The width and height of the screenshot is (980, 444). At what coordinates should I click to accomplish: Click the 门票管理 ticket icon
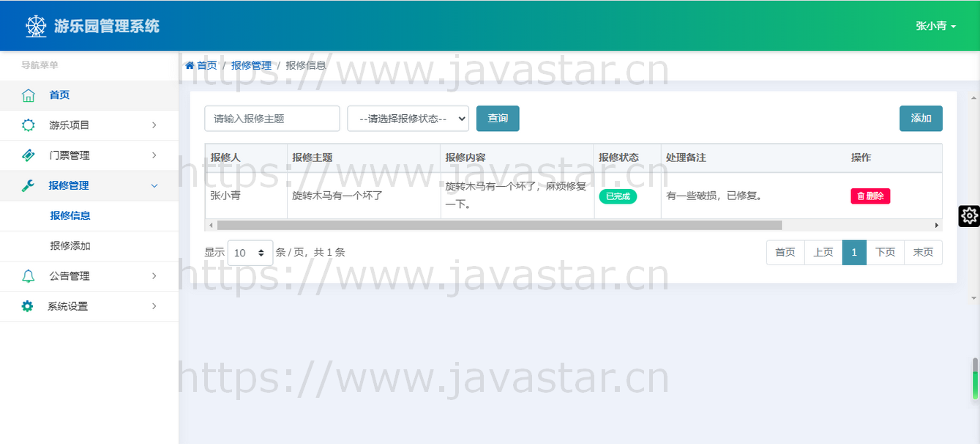[28, 155]
